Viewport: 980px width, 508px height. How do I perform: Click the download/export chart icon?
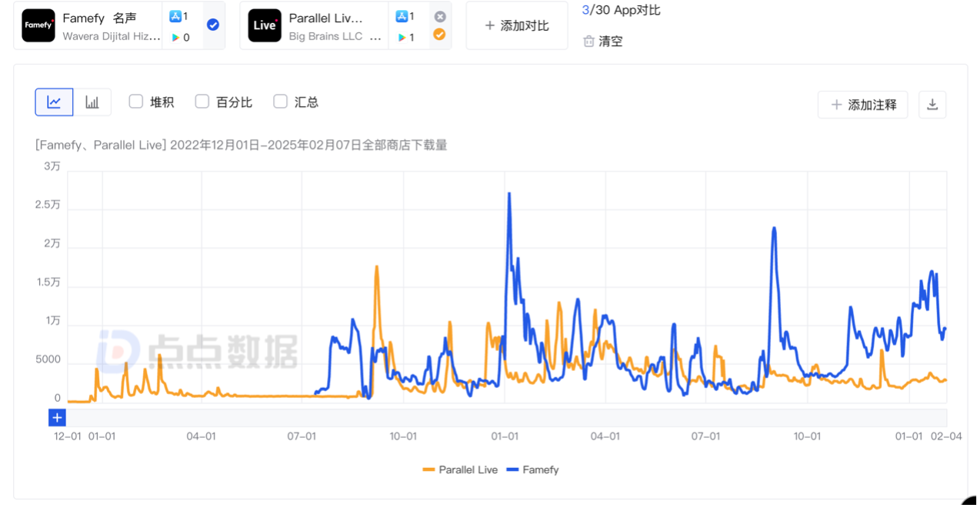[932, 104]
